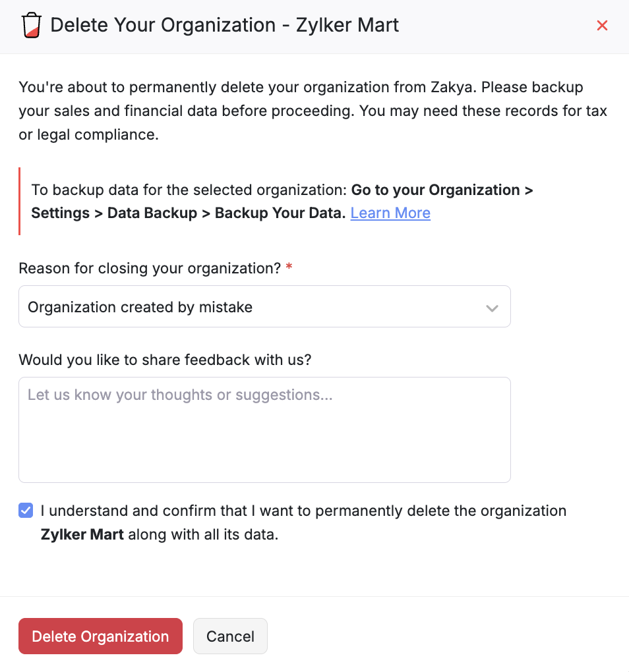
Task: Uncheck the permanent deletion confirmation checkbox
Action: click(26, 511)
